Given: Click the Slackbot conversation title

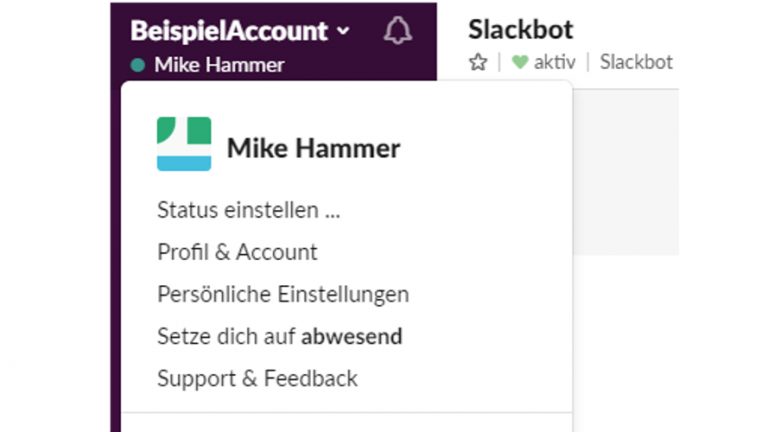Looking at the screenshot, I should click(520, 30).
